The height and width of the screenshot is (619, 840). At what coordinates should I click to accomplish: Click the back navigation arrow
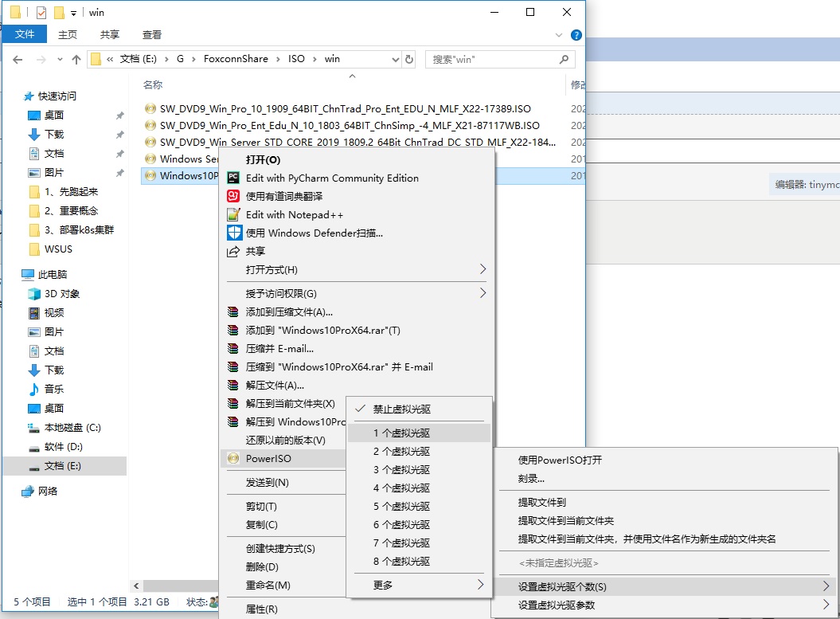18,60
